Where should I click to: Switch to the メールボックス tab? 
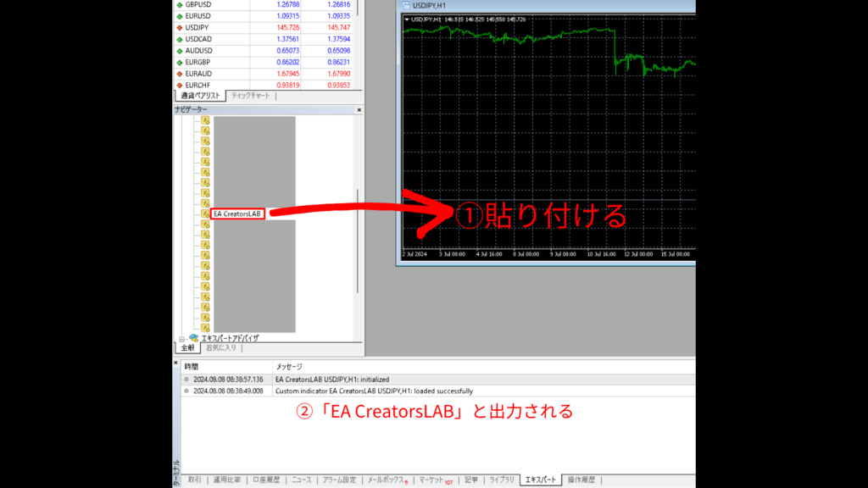(x=386, y=480)
